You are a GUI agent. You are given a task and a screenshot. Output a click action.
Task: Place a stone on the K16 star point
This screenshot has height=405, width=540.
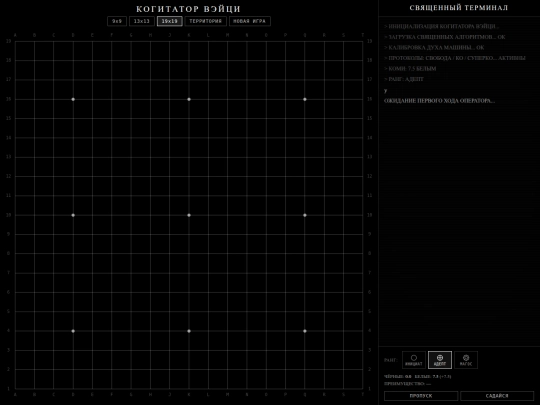(189, 99)
